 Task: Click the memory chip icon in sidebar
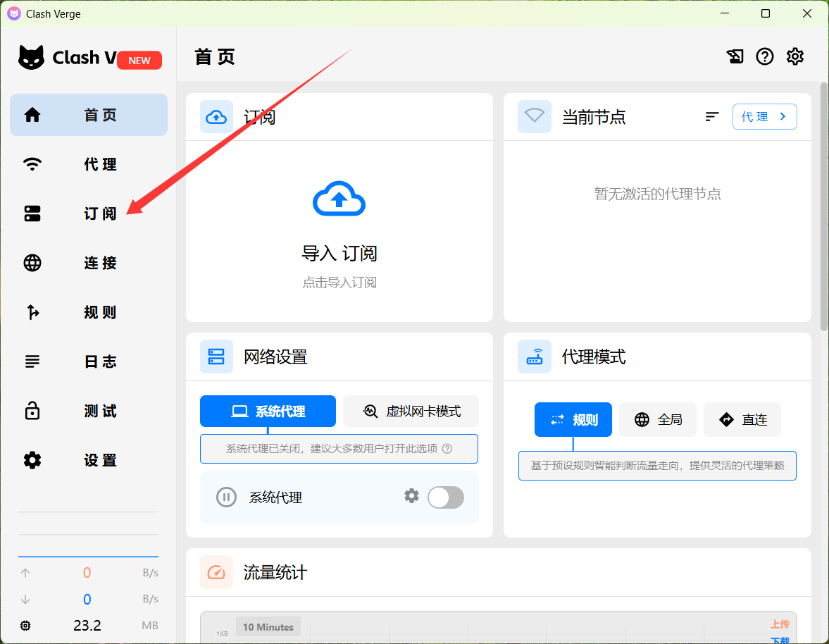tap(26, 625)
